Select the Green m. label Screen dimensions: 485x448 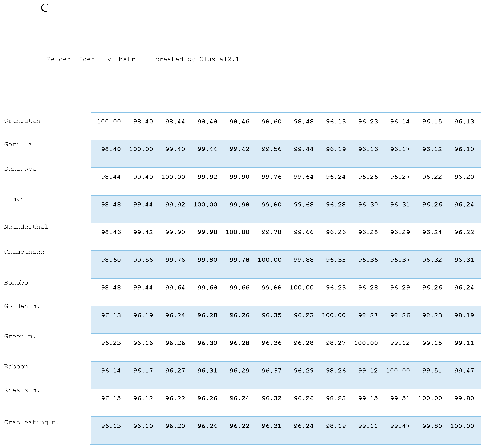[x=20, y=336]
